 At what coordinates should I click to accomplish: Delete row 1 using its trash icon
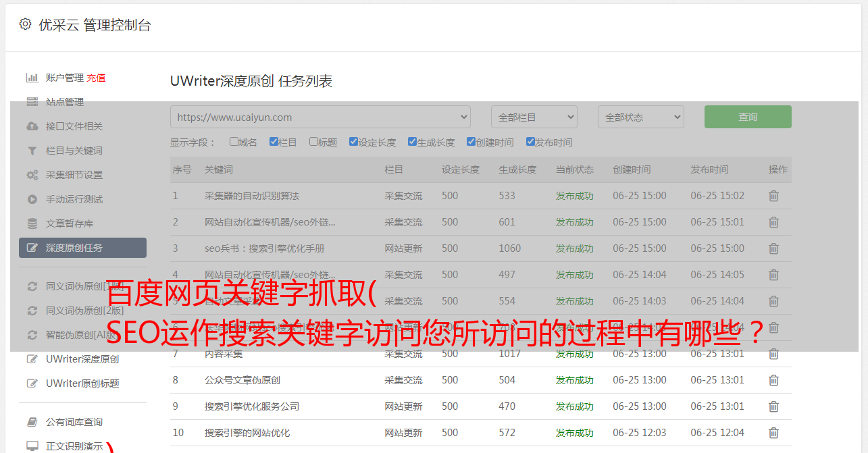(x=773, y=196)
